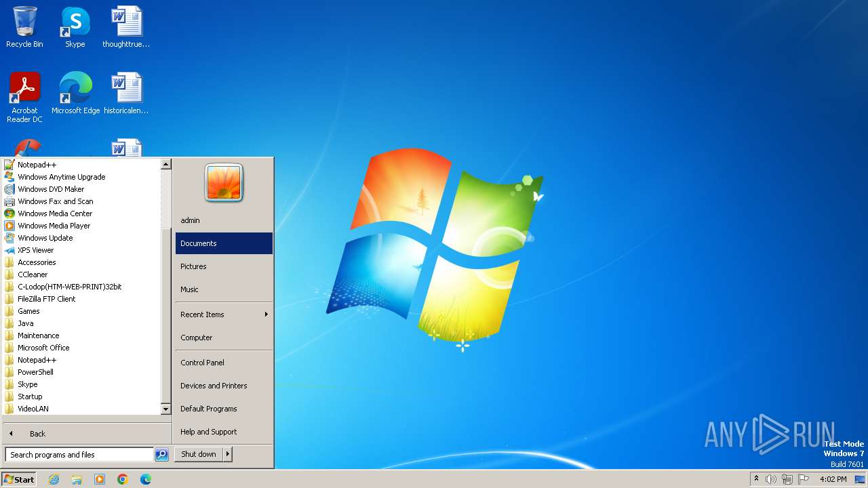Click the programs list scroll up arrow
The height and width of the screenshot is (488, 868).
coord(165,164)
